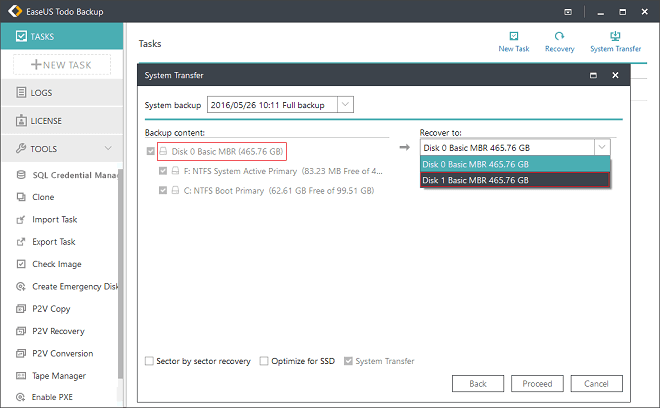Click the Enable PXE icon
Screen dimensions: 660x408
[20, 397]
